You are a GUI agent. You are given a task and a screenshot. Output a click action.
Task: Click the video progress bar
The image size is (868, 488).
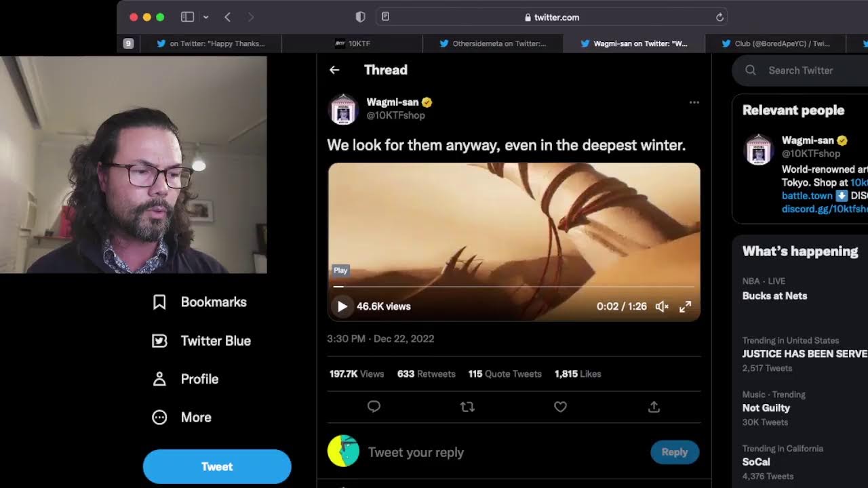[x=514, y=287]
